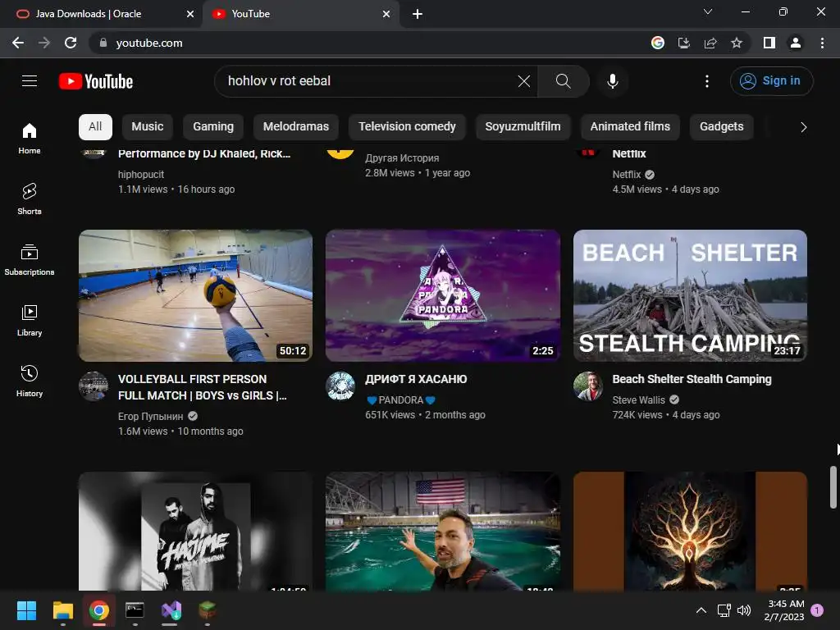The image size is (840, 630).
Task: Show next category chips arrow
Action: tap(803, 127)
